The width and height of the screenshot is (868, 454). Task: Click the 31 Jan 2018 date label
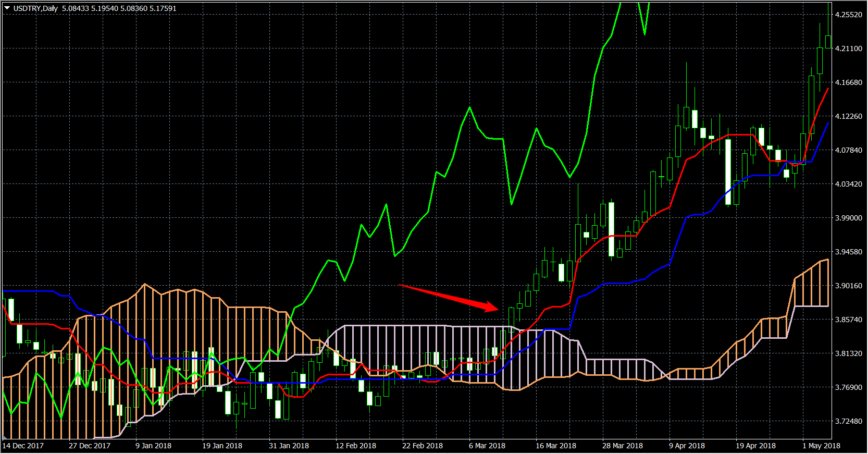[289, 446]
